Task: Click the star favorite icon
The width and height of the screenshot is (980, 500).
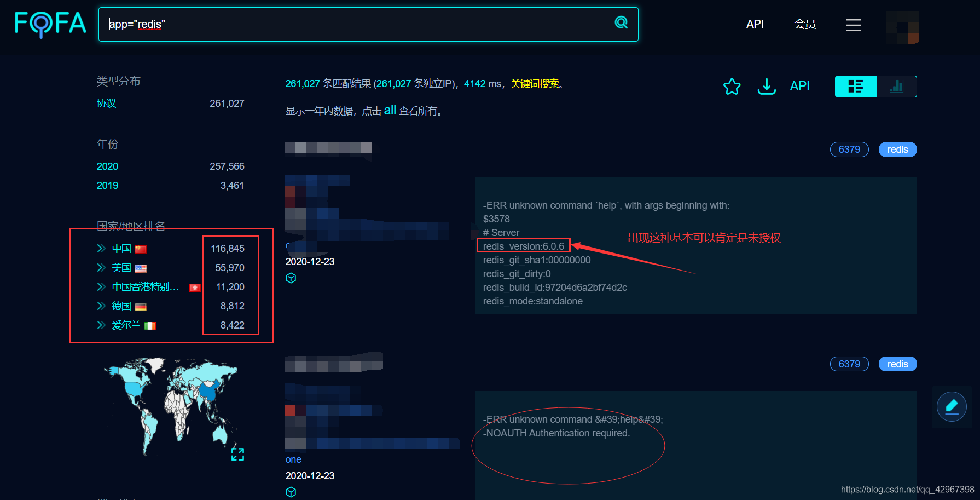Action: 732,87
